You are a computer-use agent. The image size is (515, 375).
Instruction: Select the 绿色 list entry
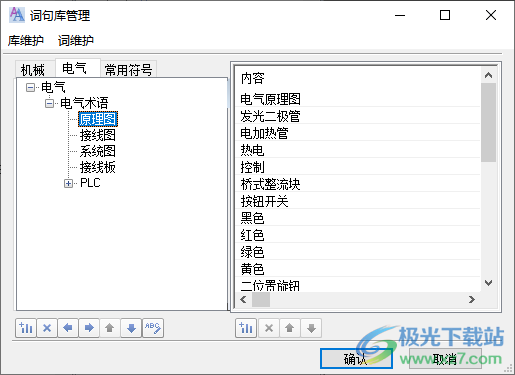tap(358, 252)
